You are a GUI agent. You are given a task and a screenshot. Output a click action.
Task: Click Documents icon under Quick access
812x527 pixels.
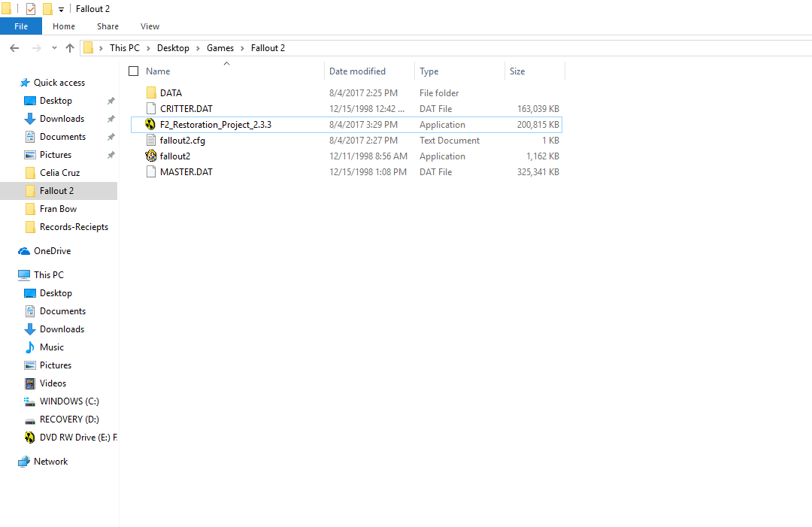(x=30, y=137)
